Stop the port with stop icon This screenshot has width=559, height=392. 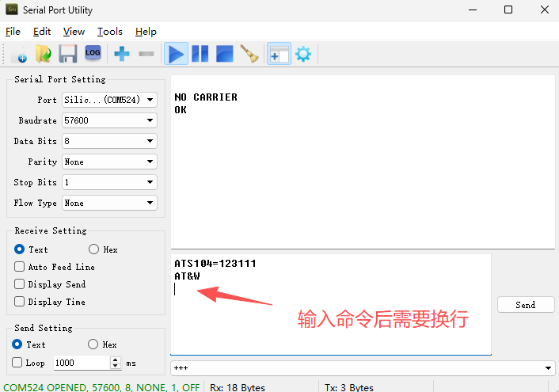pos(225,54)
